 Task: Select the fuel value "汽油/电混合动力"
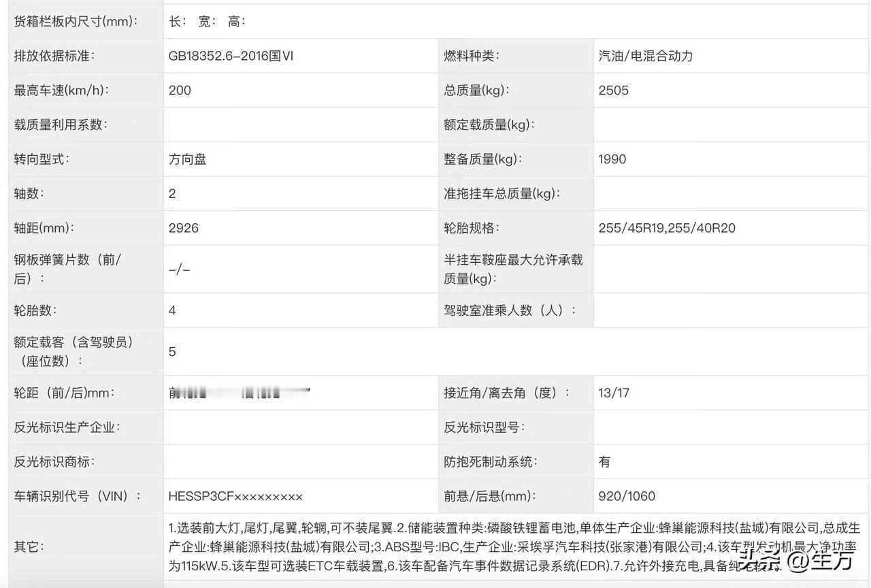646,56
